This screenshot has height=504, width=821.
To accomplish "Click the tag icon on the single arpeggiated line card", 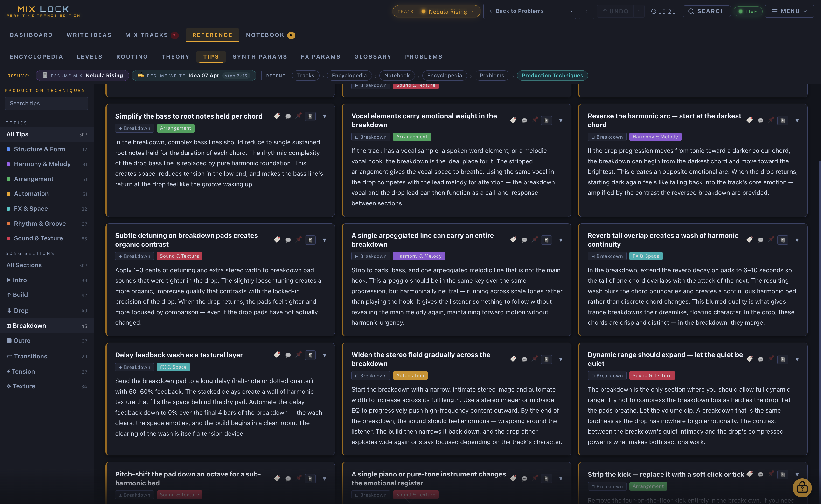I will 513,240.
